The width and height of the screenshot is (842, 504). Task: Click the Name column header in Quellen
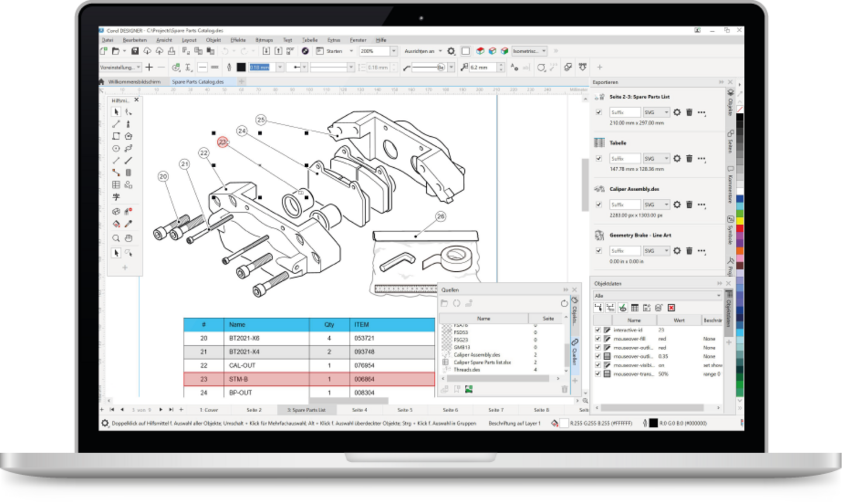point(484,319)
